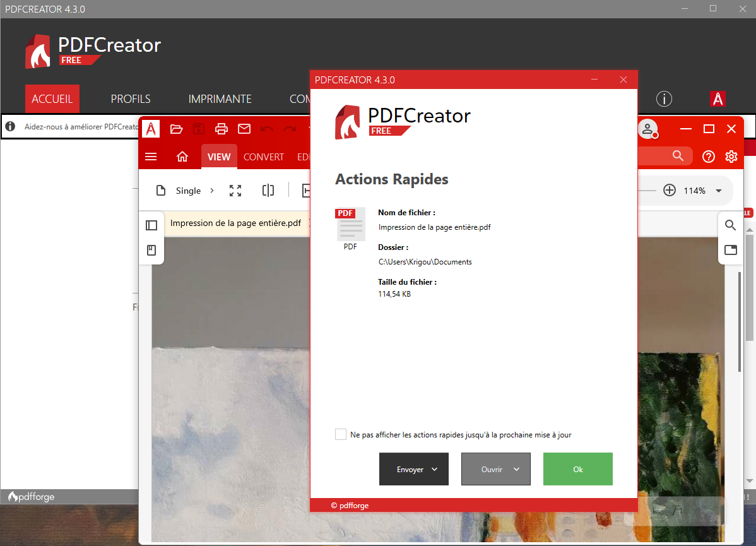Go to home icon in PDF Architect
756x546 pixels.
point(182,157)
